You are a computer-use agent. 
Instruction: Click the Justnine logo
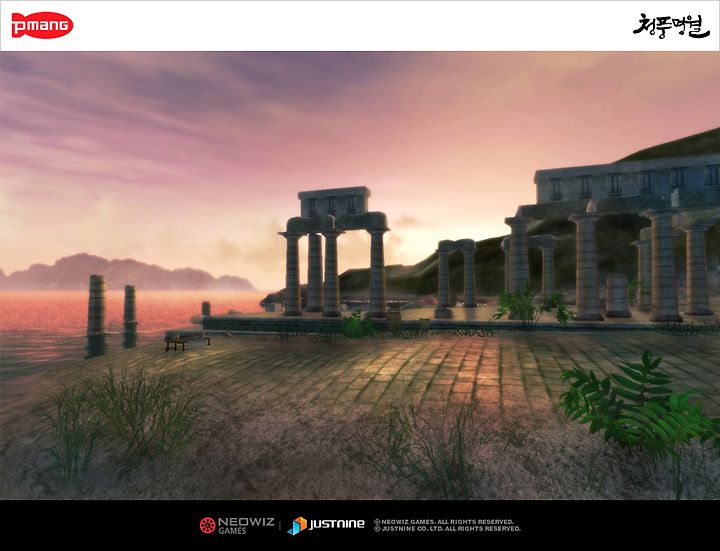[x=326, y=525]
